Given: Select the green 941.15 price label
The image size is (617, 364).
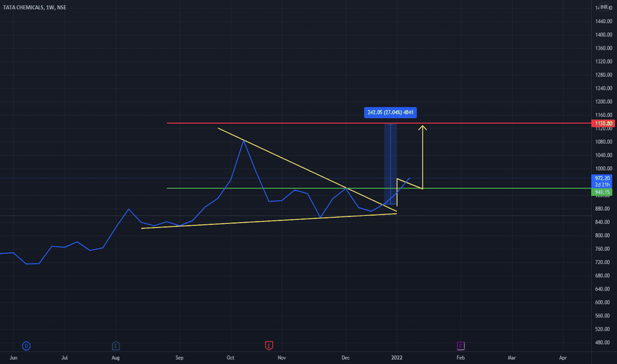Looking at the screenshot, I should [602, 192].
